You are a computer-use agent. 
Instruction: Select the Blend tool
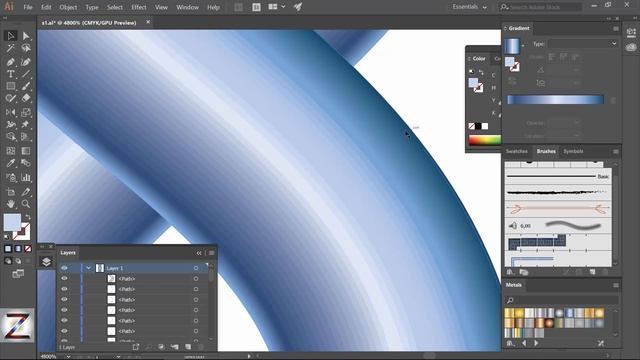(x=26, y=163)
